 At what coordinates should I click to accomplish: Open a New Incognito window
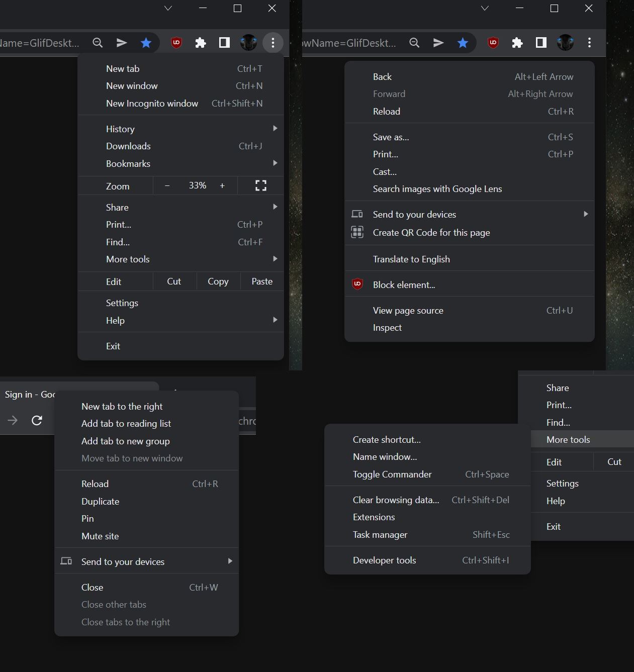[x=152, y=103]
